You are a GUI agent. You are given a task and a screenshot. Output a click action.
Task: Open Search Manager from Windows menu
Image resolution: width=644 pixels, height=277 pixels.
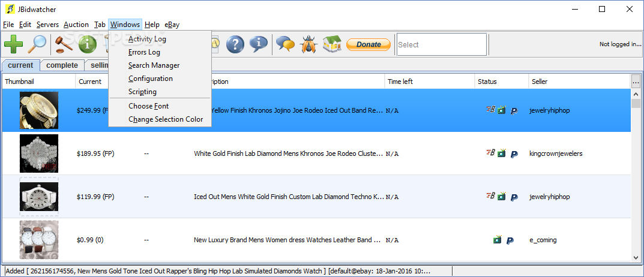(x=160, y=65)
